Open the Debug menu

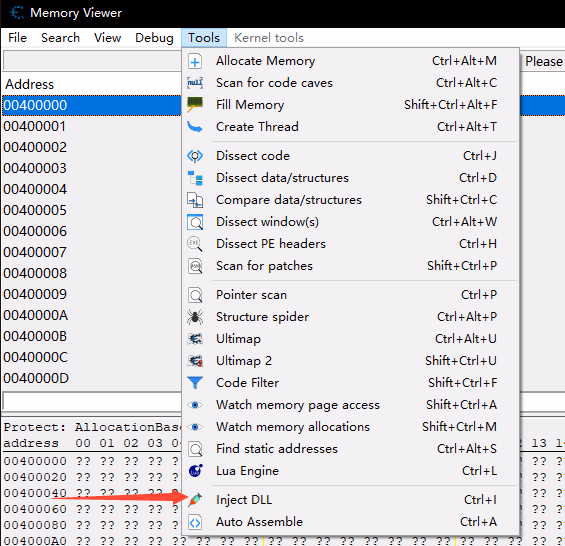[x=154, y=38]
